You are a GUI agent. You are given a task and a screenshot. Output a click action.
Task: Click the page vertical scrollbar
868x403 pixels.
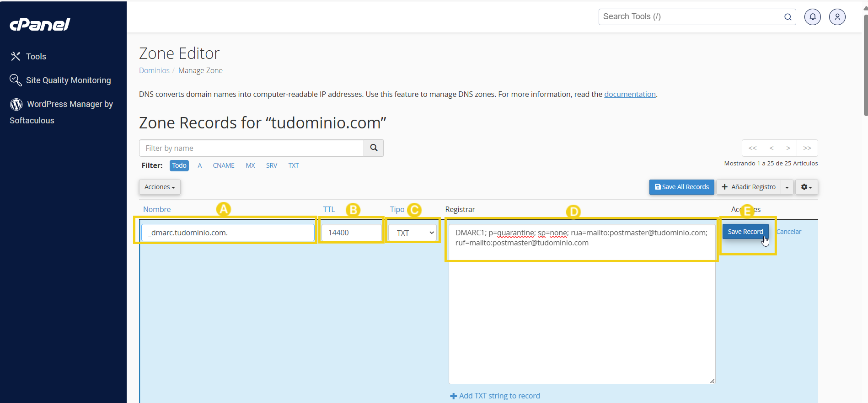[865, 65]
